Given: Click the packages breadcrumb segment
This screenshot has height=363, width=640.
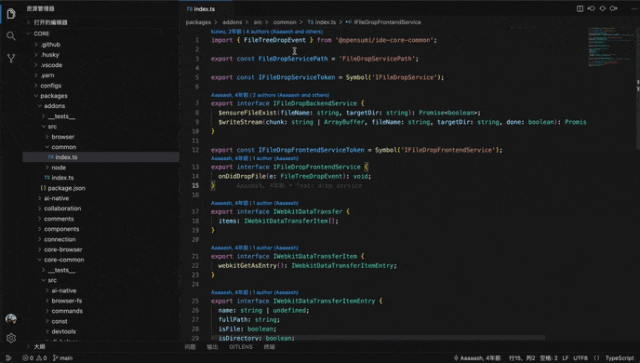Looking at the screenshot, I should click(198, 22).
